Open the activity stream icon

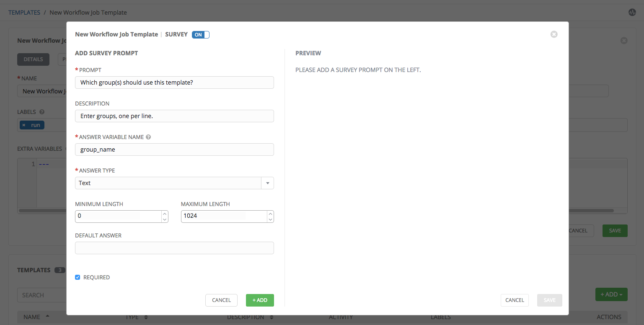click(x=632, y=12)
